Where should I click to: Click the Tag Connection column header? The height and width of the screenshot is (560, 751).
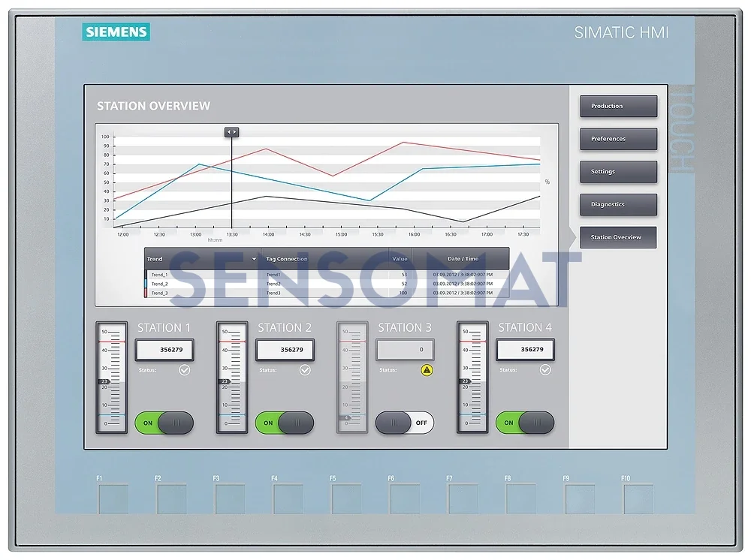(x=325, y=259)
